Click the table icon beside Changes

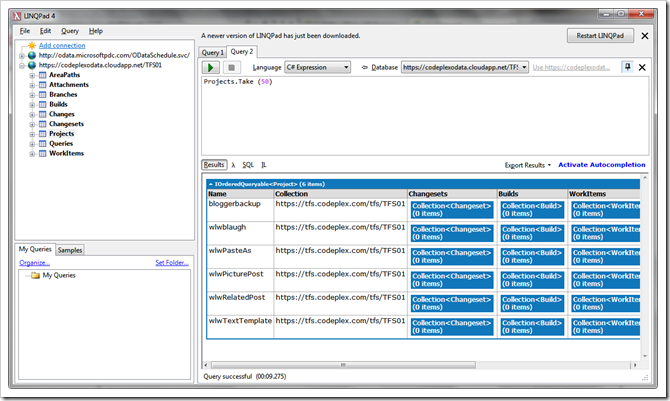tap(42, 114)
